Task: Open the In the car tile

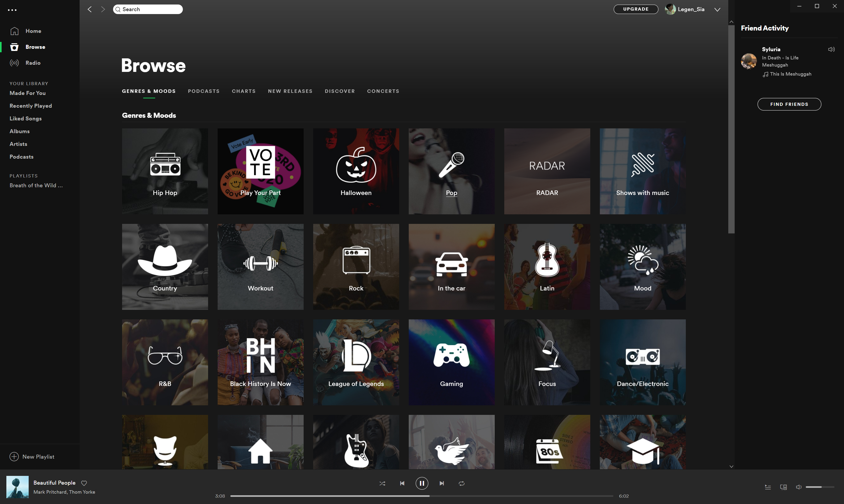Action: tap(451, 267)
